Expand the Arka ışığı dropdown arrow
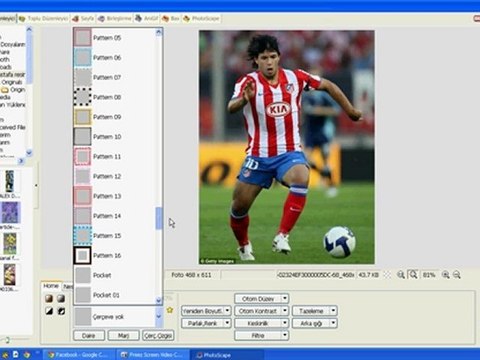Image resolution: width=480 pixels, height=360 pixels. 333,323
